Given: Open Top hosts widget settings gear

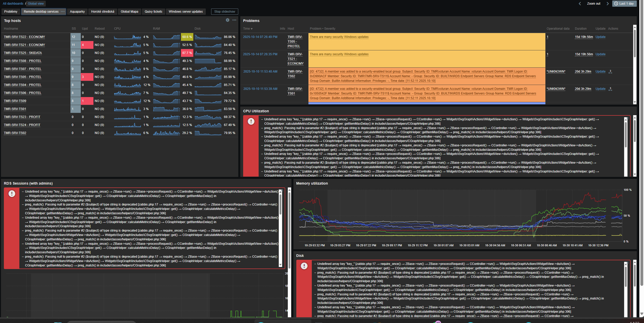Looking at the screenshot, I should pos(227,20).
